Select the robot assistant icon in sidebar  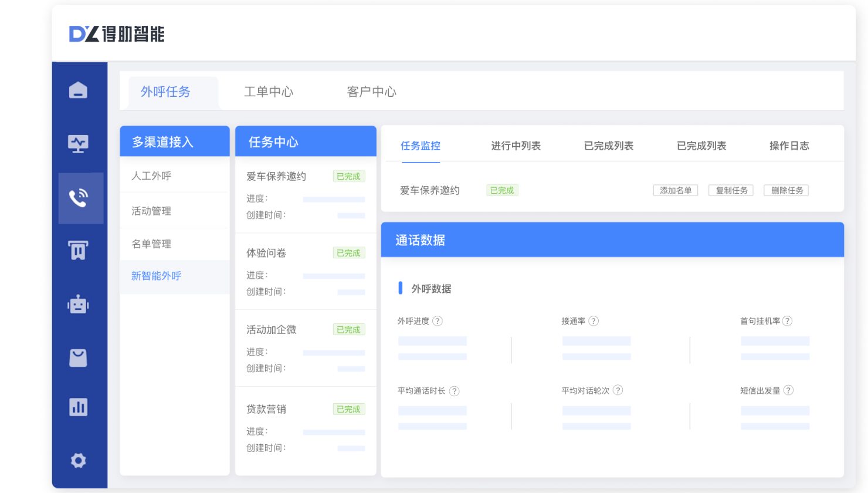pos(80,304)
